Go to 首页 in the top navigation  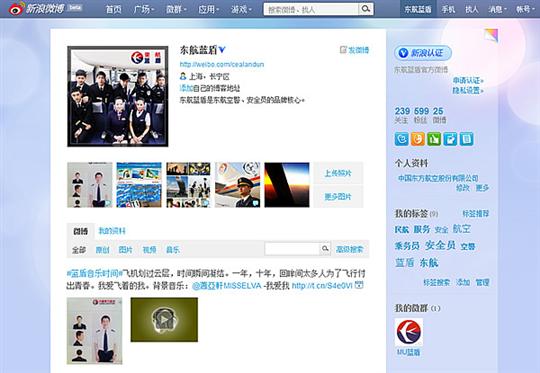[x=114, y=9]
